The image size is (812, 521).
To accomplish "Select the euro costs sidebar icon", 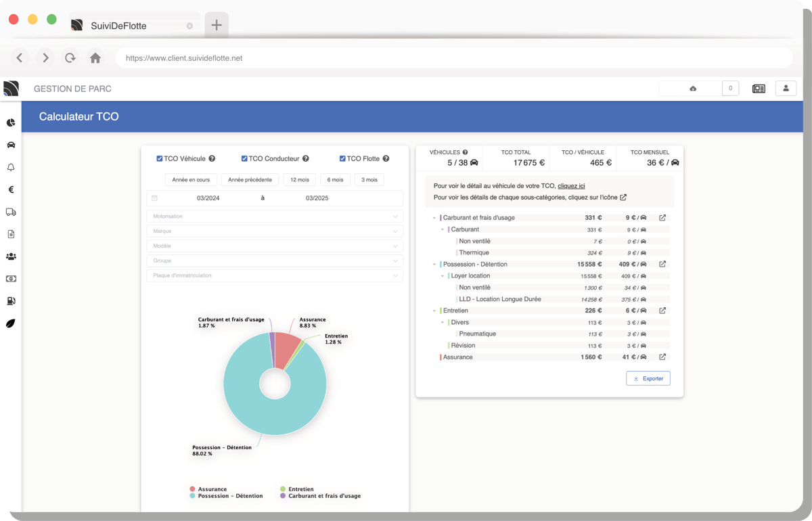I will [11, 189].
